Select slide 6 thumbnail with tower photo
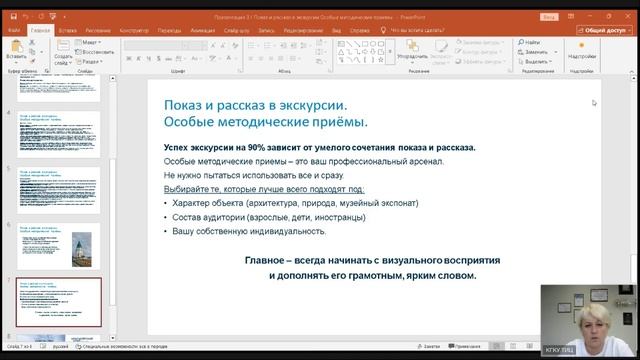The width and height of the screenshot is (640, 360). tap(58, 246)
